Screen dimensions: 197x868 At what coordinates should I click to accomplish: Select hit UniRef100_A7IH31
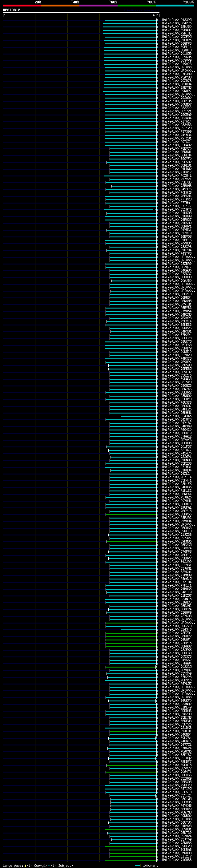[177, 467]
